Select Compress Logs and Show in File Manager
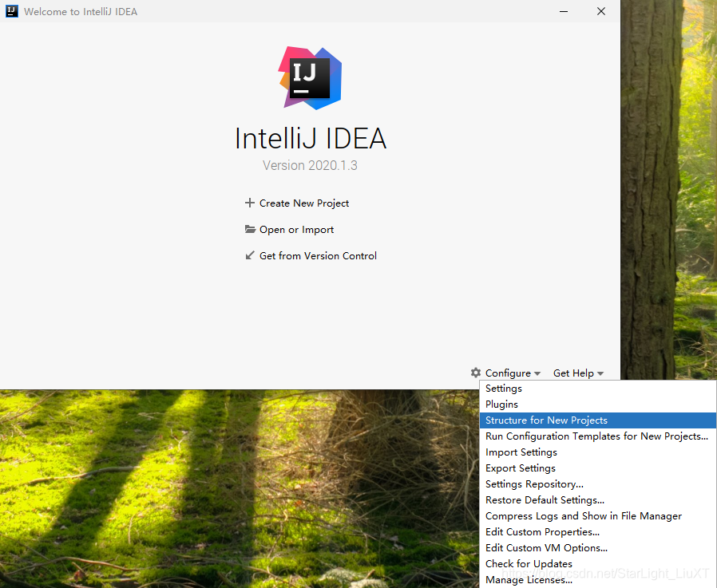The height and width of the screenshot is (588, 717). click(x=598, y=516)
